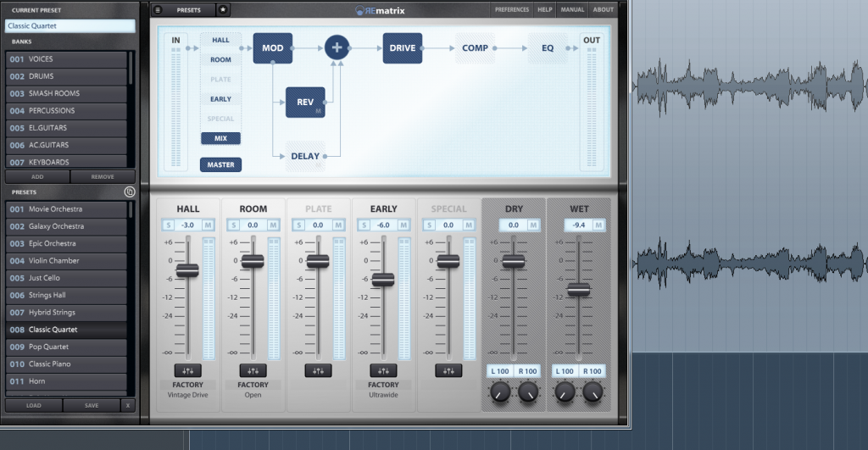The width and height of the screenshot is (868, 450).
Task: Mute the WET channel
Action: 598,225
